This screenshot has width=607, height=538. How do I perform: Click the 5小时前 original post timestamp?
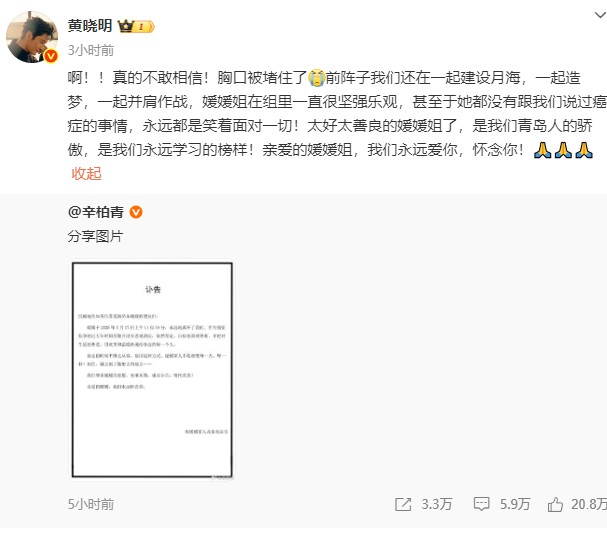tap(91, 504)
